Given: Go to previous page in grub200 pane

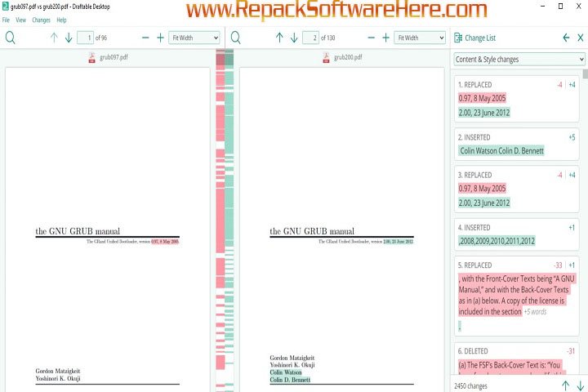Looking at the screenshot, I should click(279, 38).
